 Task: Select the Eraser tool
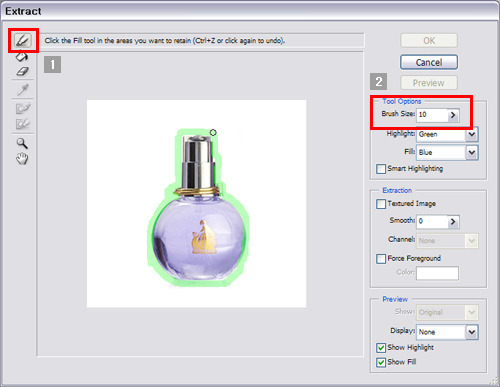point(22,71)
